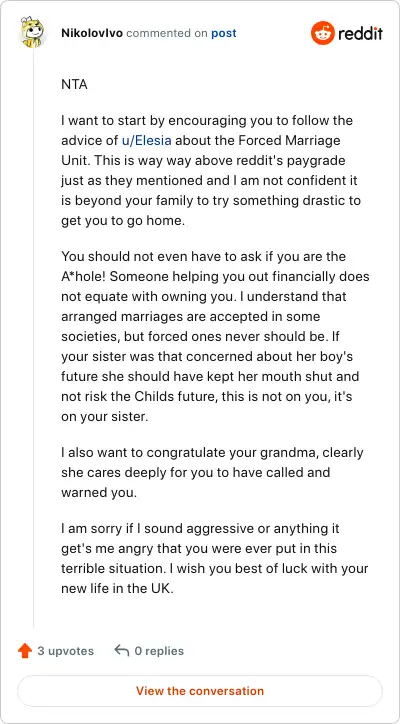Screen dimensions: 400x724
Task: Open "View the conversation" button
Action: click(x=200, y=691)
